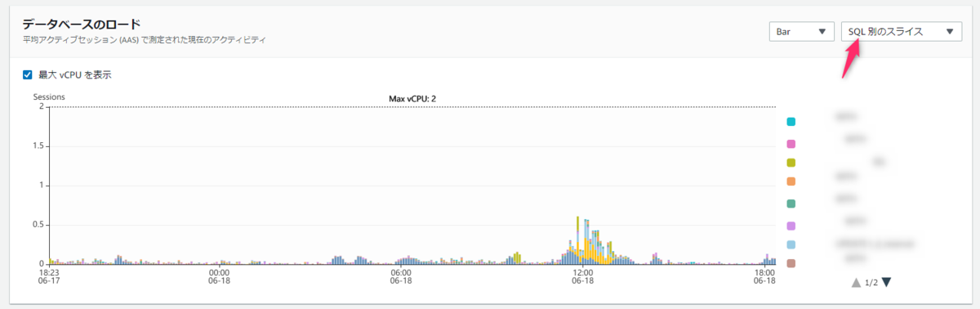Go to next legend page arrow
This screenshot has height=309, width=980.
[886, 283]
